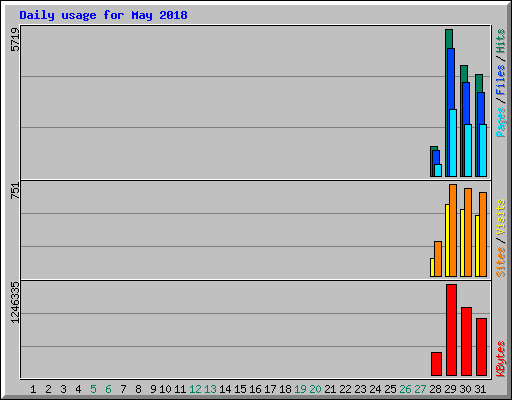Select the yellow Visits bar for day 30
The image size is (512, 400).
[x=462, y=243]
